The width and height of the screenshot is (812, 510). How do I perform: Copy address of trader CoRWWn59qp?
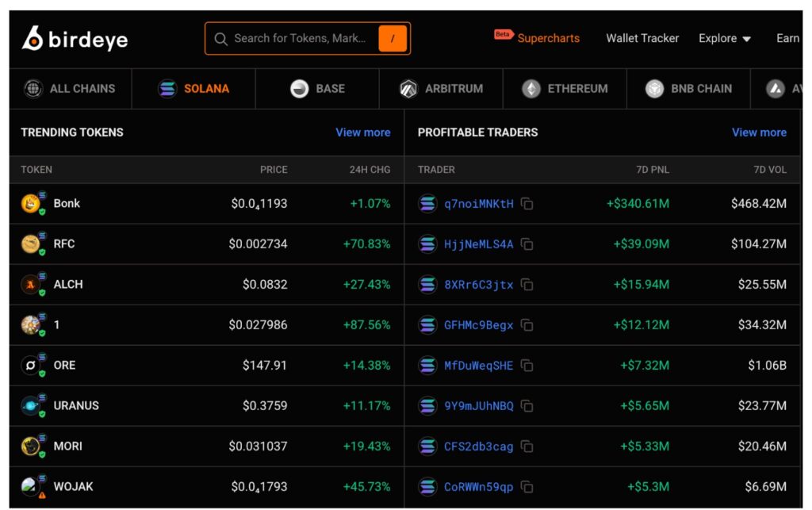point(527,487)
